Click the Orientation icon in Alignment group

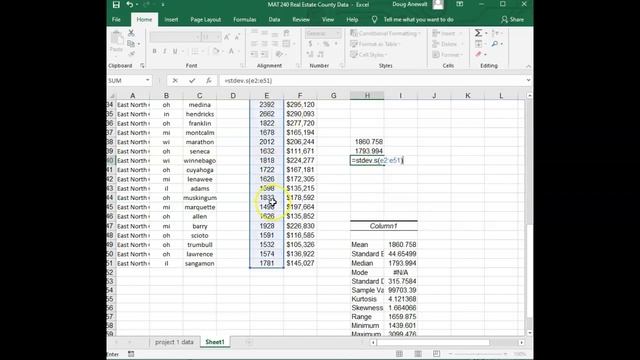pos(279,54)
